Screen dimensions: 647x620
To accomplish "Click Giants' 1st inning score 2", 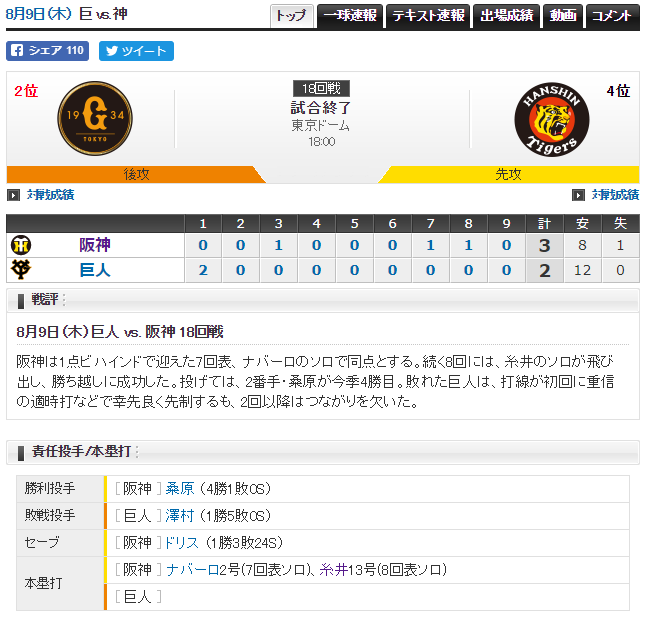I will pos(203,270).
